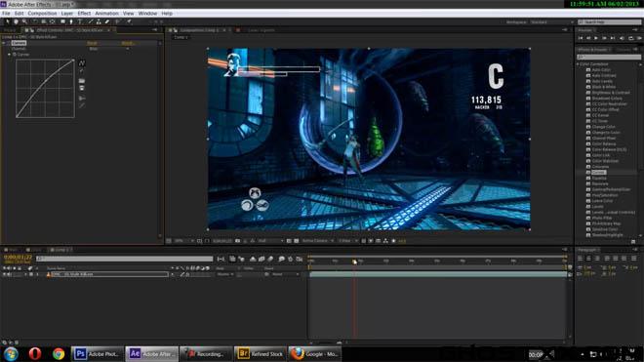This screenshot has width=644, height=362.
Task: Jump to first frame in Preview panel
Action: click(581, 38)
